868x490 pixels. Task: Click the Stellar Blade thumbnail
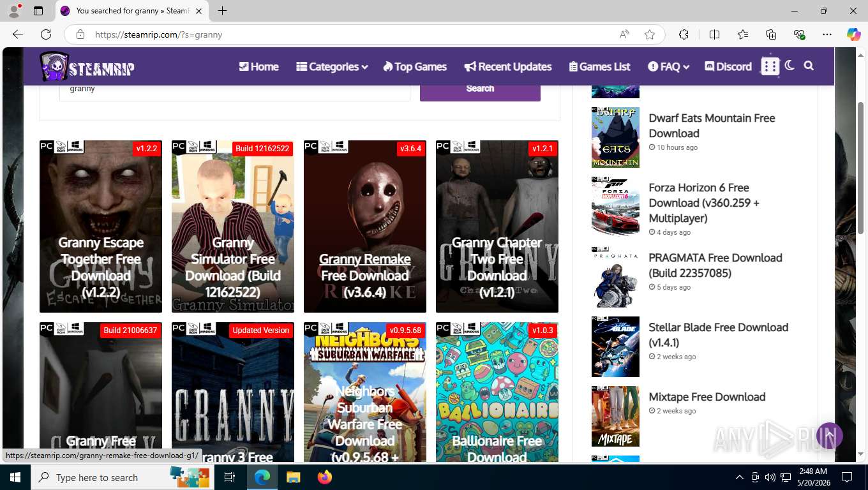click(615, 346)
